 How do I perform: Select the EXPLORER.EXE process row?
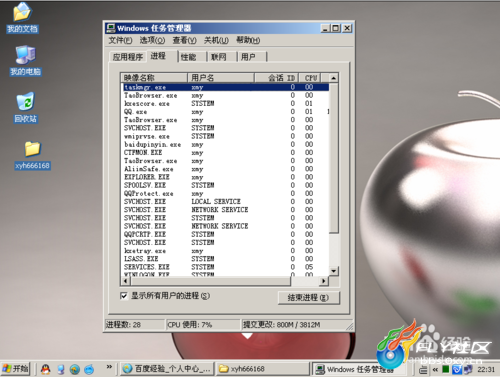pos(225,177)
